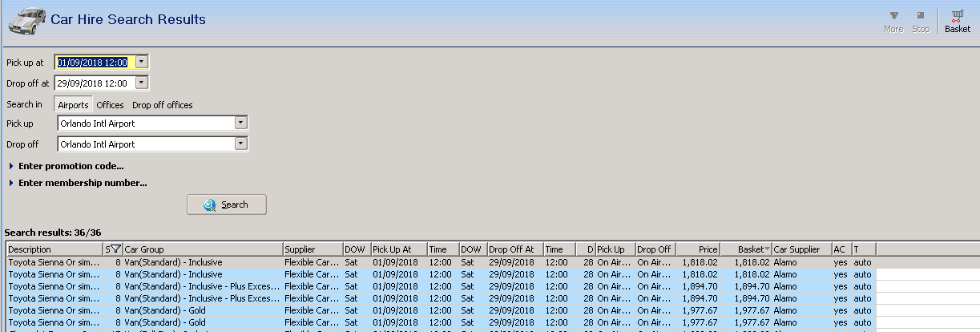Click the Search button

point(227,204)
